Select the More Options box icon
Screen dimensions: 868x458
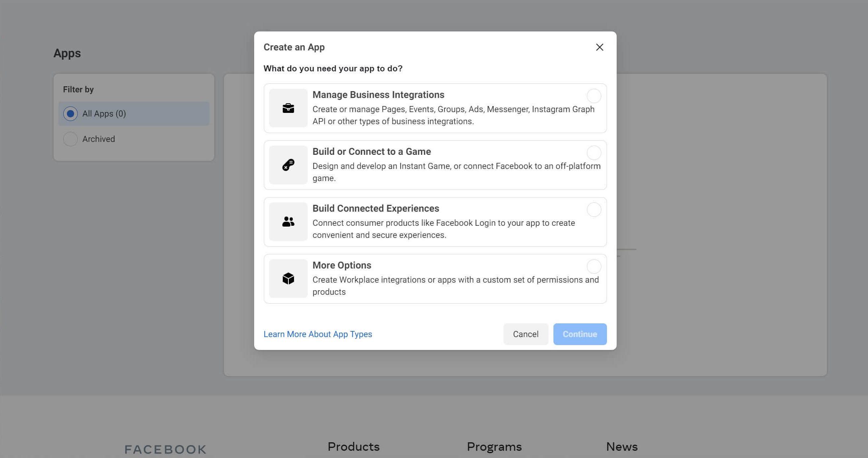[x=288, y=278]
